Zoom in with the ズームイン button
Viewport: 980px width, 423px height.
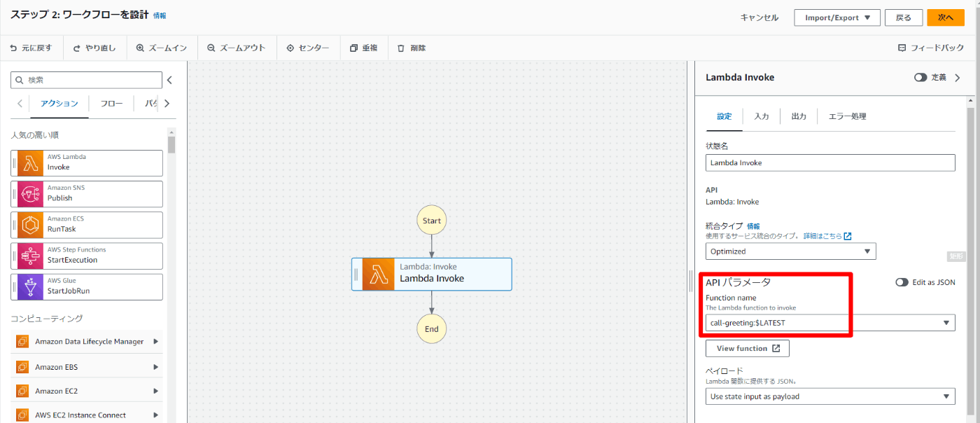coord(162,48)
